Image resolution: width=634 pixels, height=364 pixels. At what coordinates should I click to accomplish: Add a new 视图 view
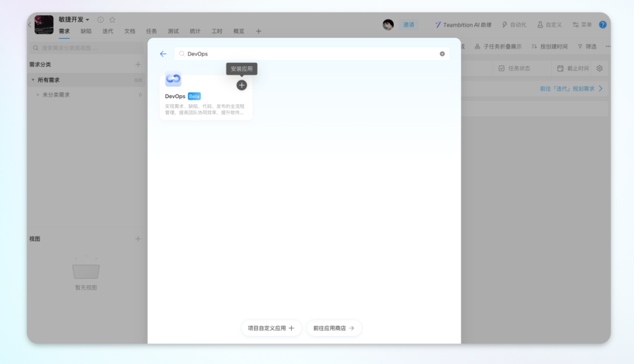click(138, 238)
